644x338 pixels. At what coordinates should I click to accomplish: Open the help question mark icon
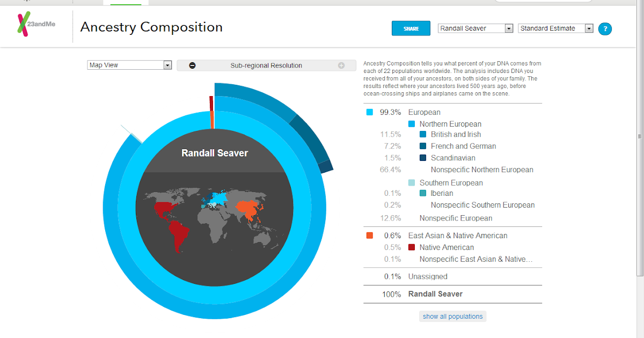605,29
